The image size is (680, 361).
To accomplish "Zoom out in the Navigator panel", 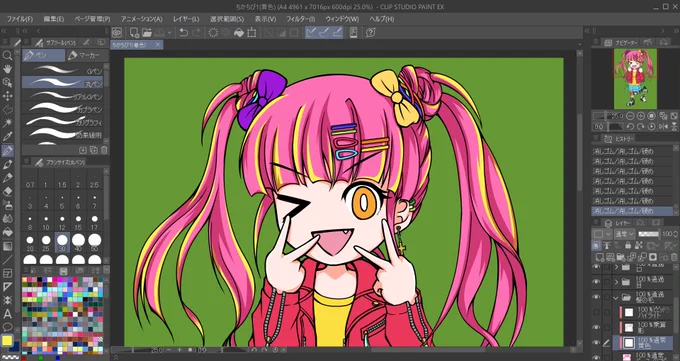I will point(630,116).
